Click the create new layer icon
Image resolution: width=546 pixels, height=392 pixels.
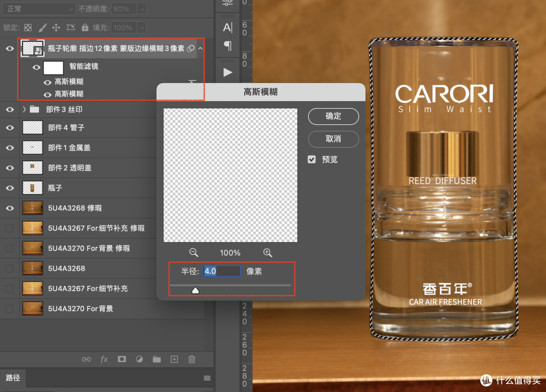(174, 359)
